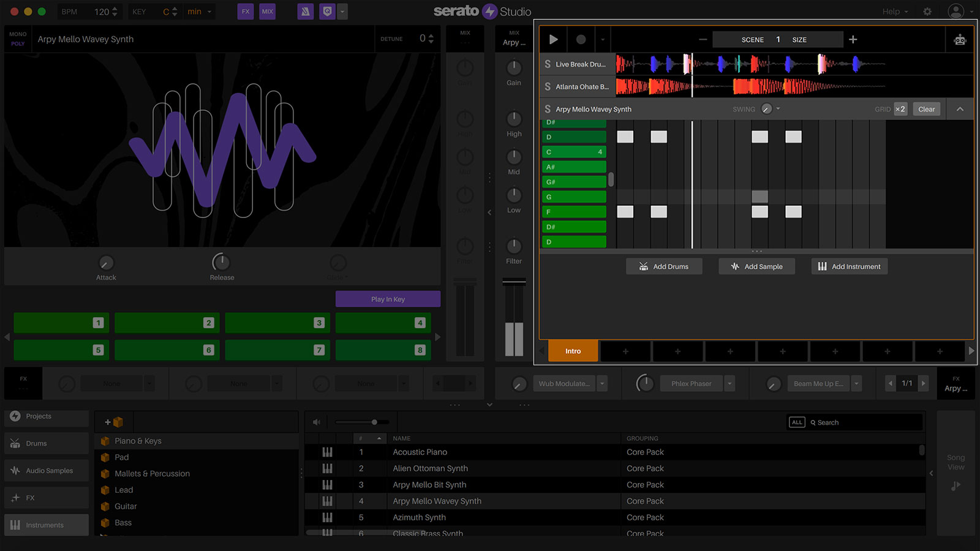This screenshot has width=980, height=551.
Task: Click the BPM stepper arrows
Action: (x=115, y=12)
